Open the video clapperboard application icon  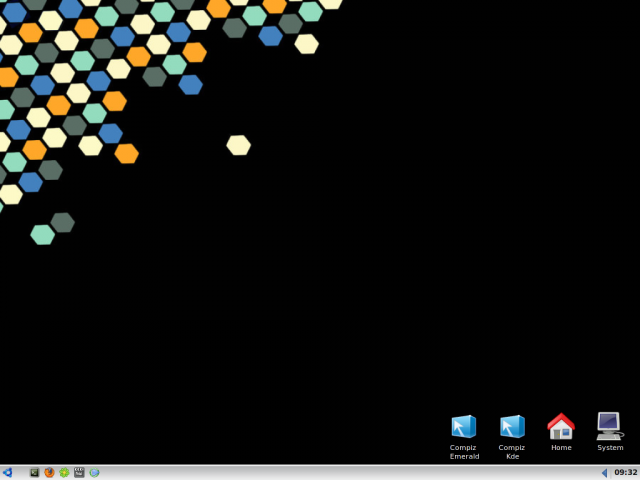79,473
